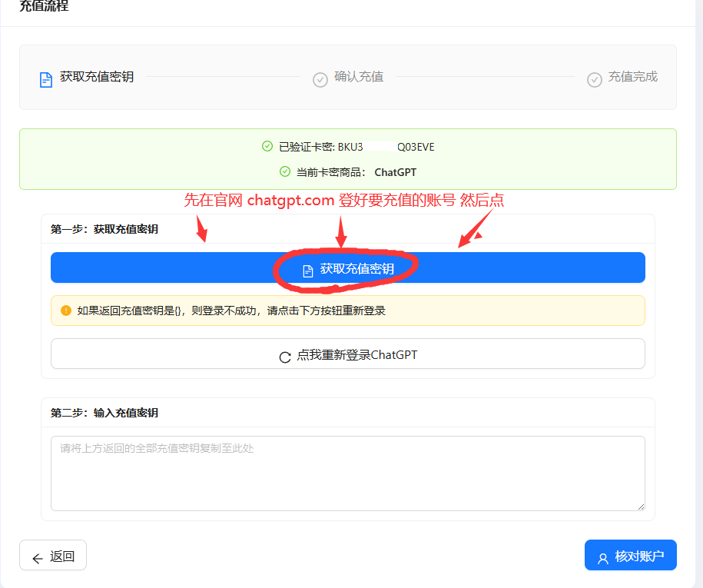Click document icon beside 获取充值密钥 step
Image resolution: width=703 pixels, height=588 pixels.
pyautogui.click(x=46, y=80)
